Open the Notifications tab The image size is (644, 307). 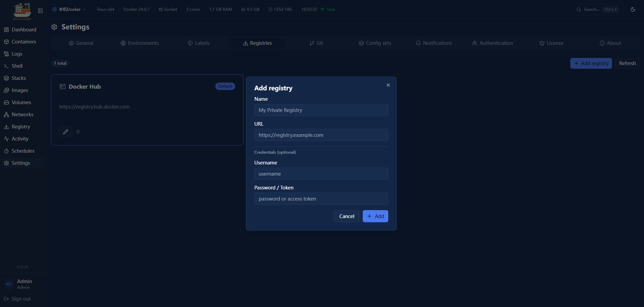[434, 43]
